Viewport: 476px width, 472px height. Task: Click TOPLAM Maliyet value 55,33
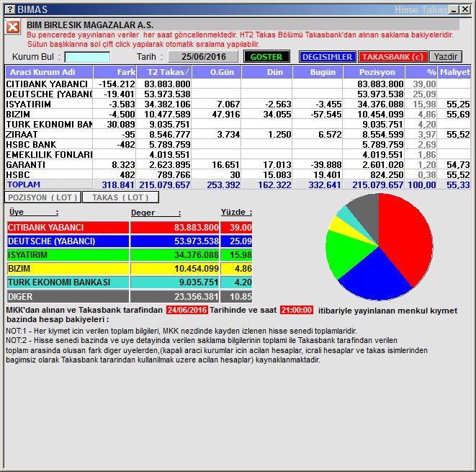pyautogui.click(x=458, y=184)
